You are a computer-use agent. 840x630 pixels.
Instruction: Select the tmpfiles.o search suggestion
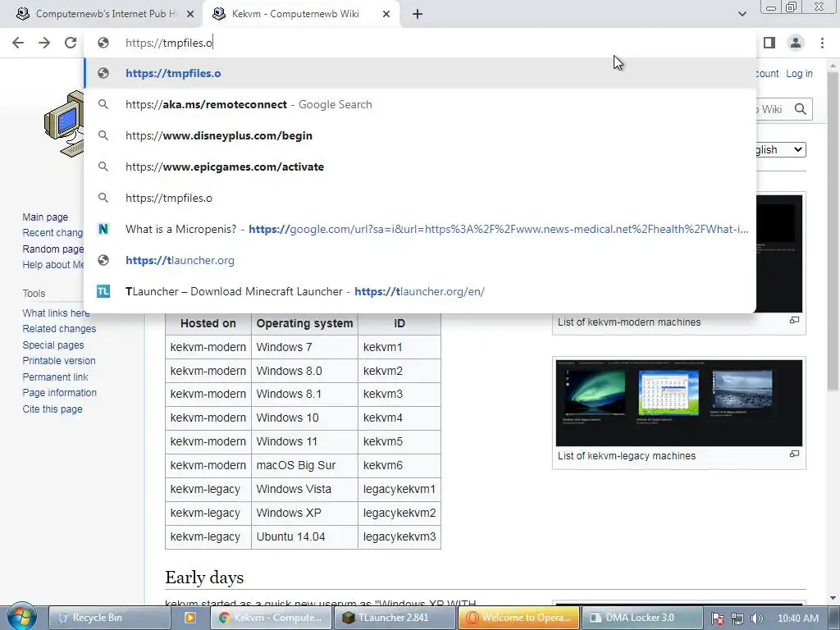tap(420, 198)
